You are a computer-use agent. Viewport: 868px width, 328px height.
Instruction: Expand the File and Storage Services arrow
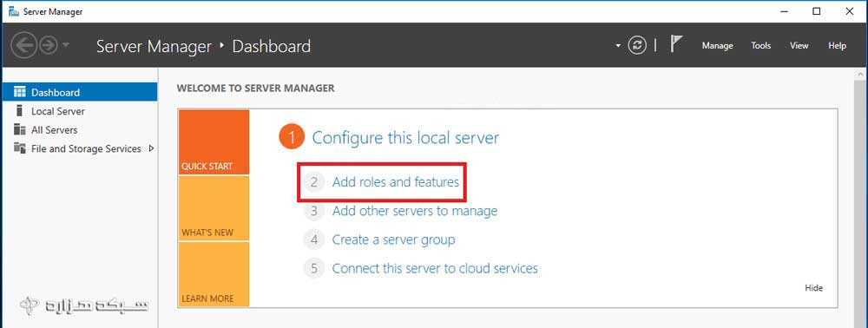click(x=151, y=148)
